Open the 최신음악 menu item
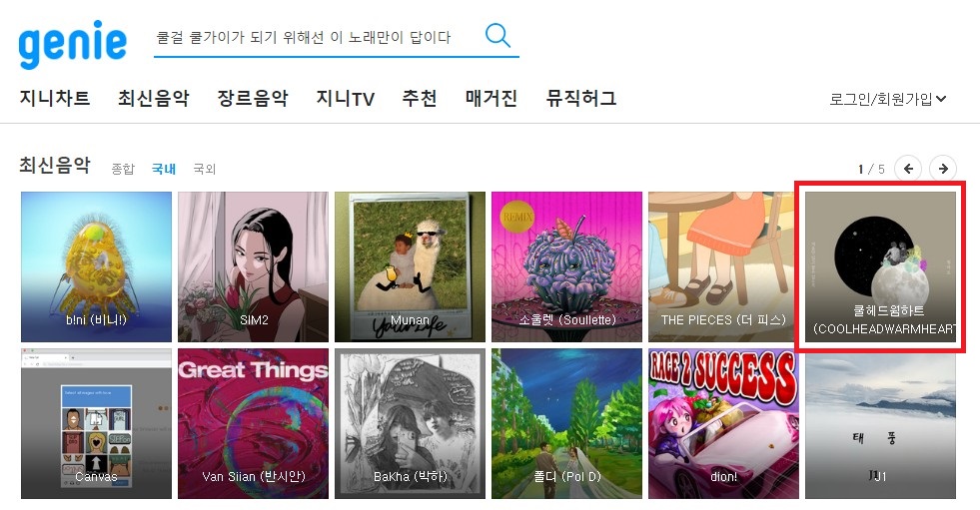This screenshot has height=510, width=980. coord(153,98)
